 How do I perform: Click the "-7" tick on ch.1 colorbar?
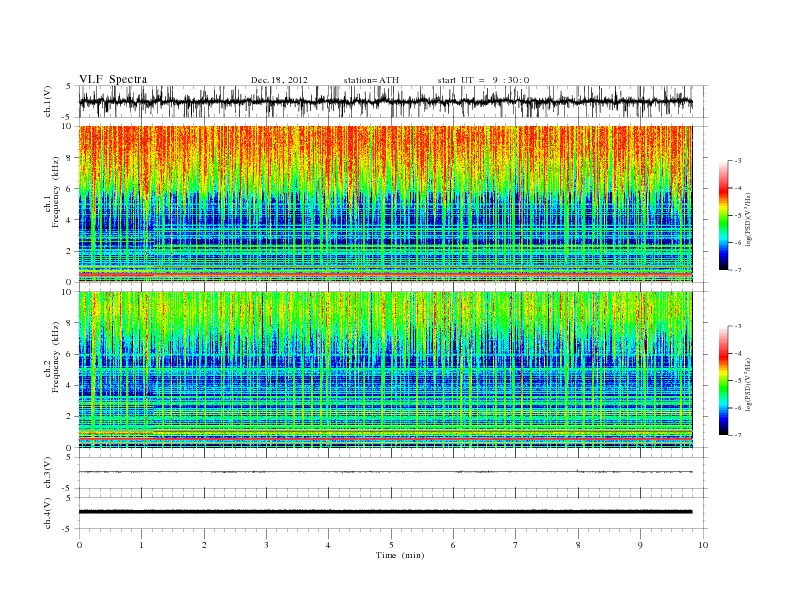[x=737, y=270]
